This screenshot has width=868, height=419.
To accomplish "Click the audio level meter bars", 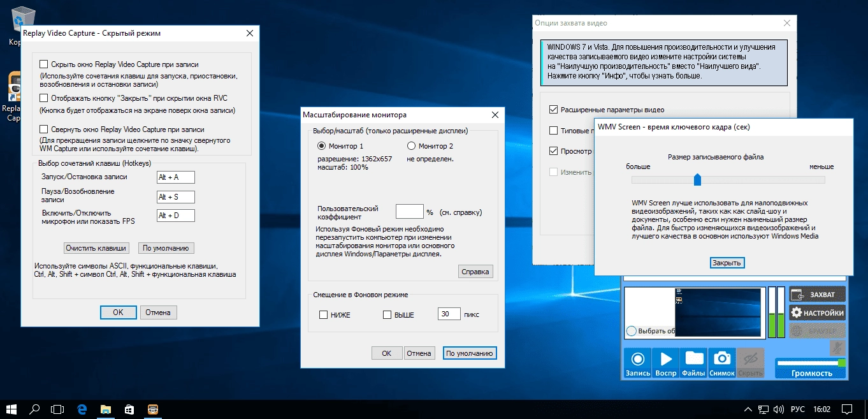I will pyautogui.click(x=776, y=312).
